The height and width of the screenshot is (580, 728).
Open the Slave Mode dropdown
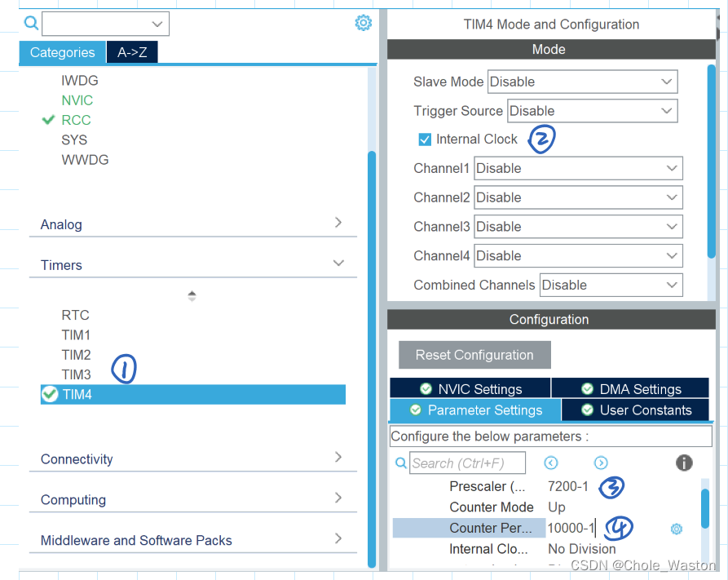[x=583, y=82]
